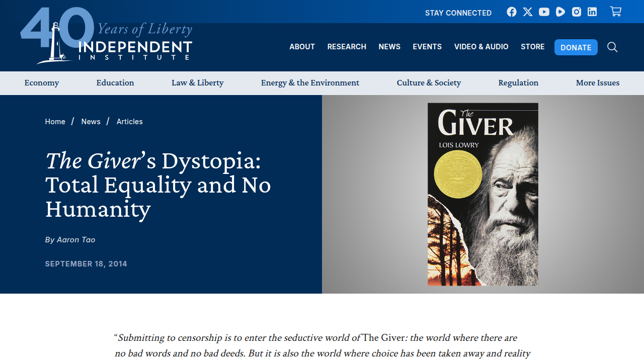Open the X (Twitter) social icon

pos(528,12)
